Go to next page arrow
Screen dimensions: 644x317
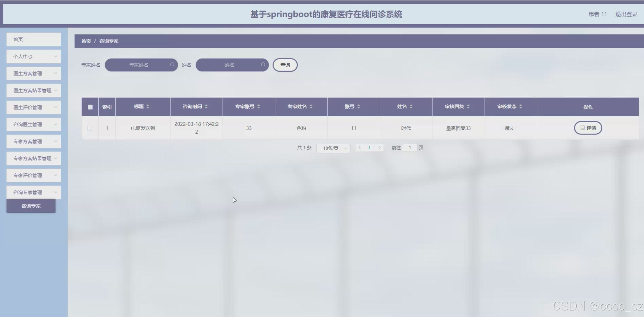(379, 148)
